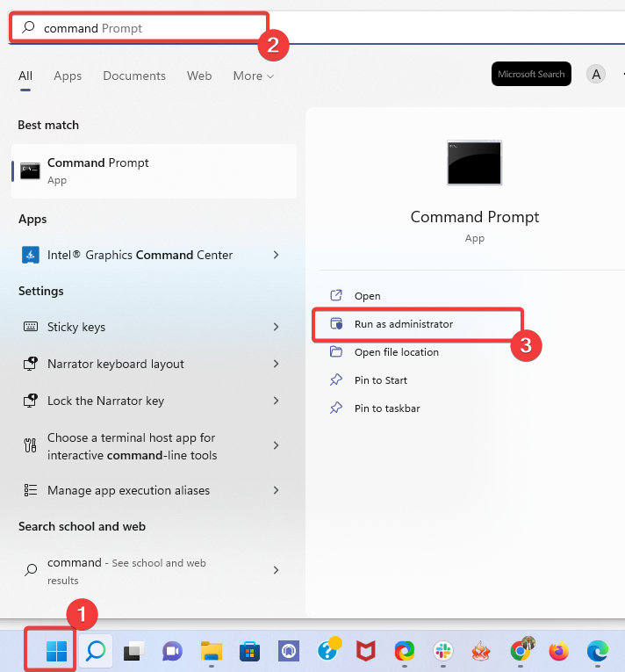The width and height of the screenshot is (625, 672).
Task: Switch to the All tab
Action: [x=25, y=76]
